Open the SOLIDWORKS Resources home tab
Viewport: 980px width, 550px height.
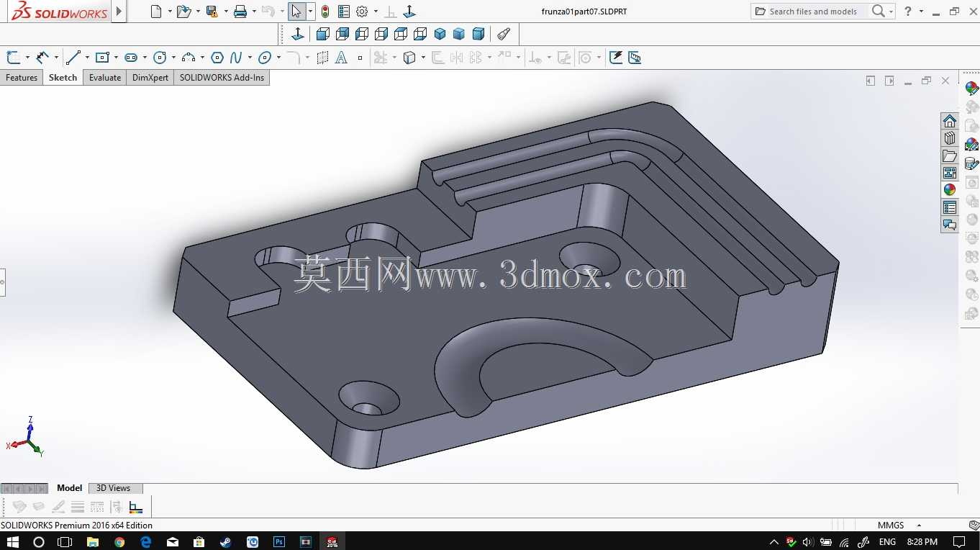point(950,121)
